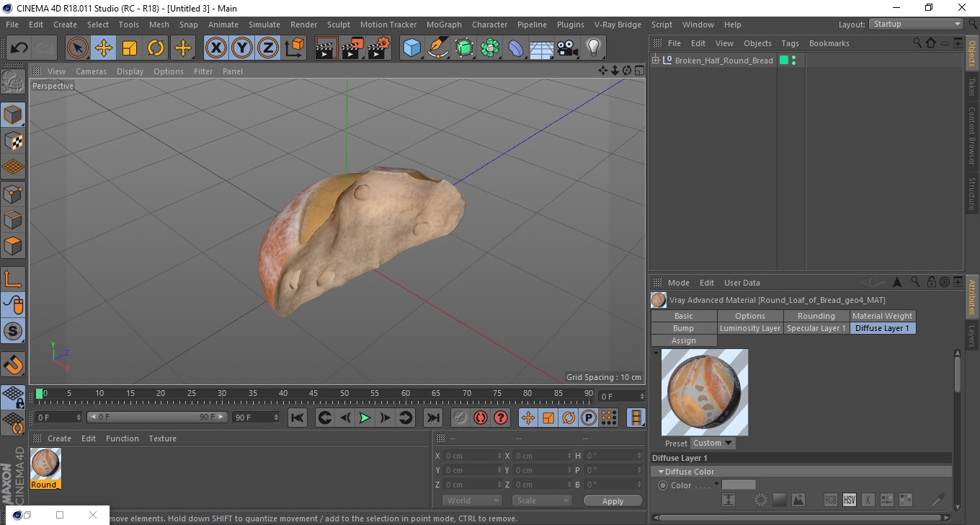Select the Round_ material thumbnail
This screenshot has width=980, height=525.
[45, 464]
